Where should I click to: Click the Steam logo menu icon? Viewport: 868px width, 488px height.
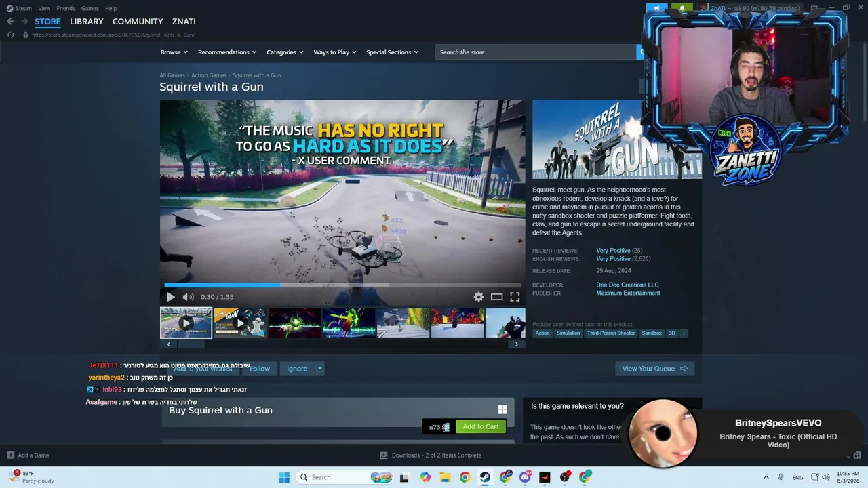(9, 8)
